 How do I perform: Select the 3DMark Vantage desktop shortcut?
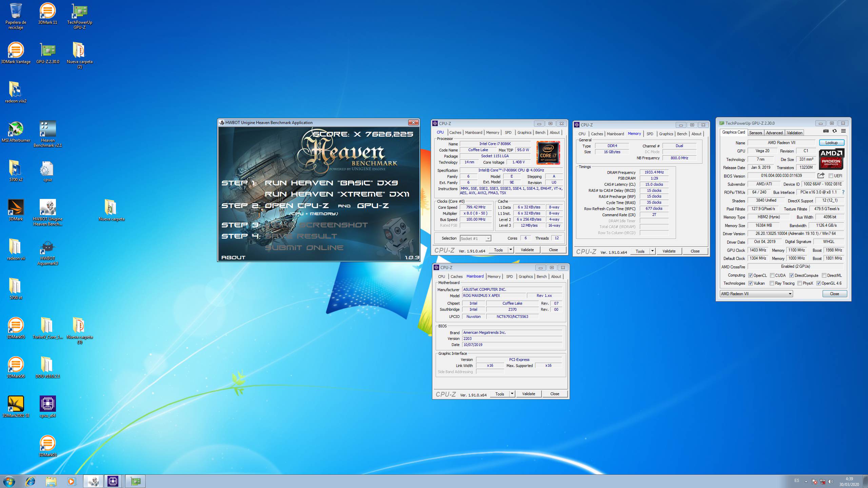[16, 53]
